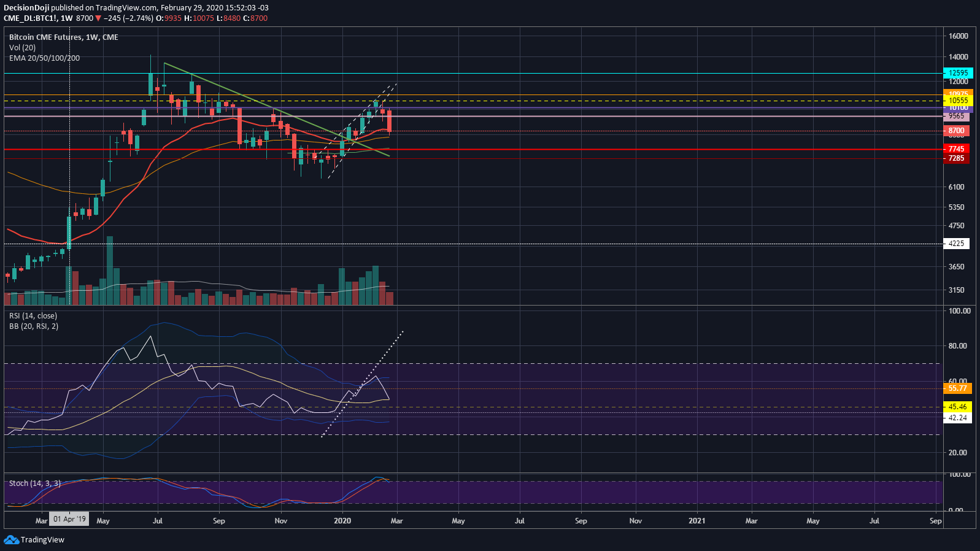The image size is (980, 551).
Task: Click the RSI (14, close) indicator label
Action: (x=33, y=316)
